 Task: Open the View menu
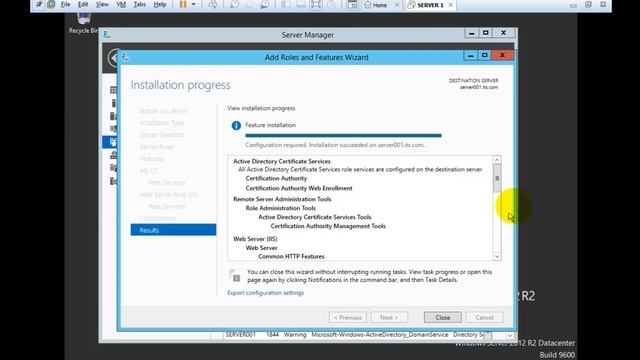pyautogui.click(x=102, y=4)
